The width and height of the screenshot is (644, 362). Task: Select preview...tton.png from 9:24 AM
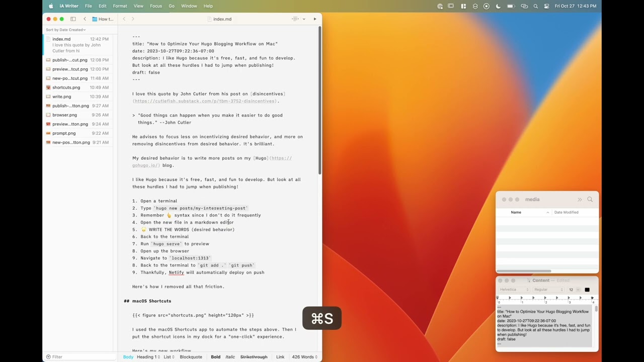77,124
